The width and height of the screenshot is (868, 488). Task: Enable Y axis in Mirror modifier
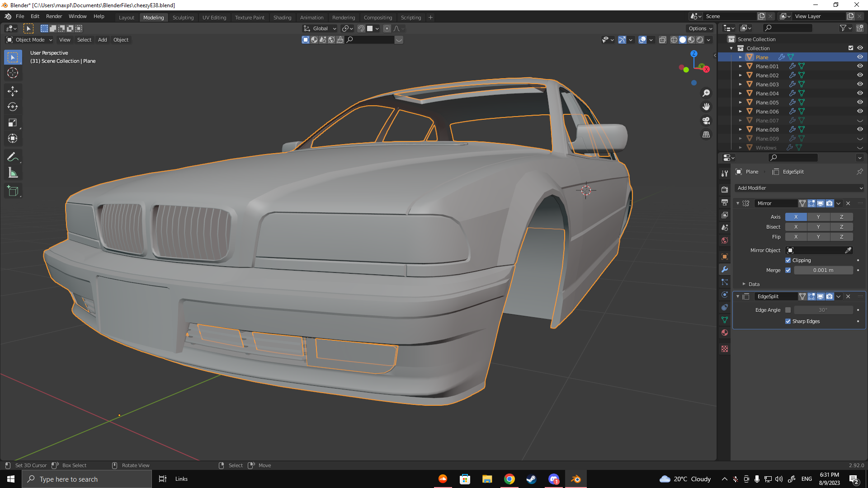[x=818, y=217]
